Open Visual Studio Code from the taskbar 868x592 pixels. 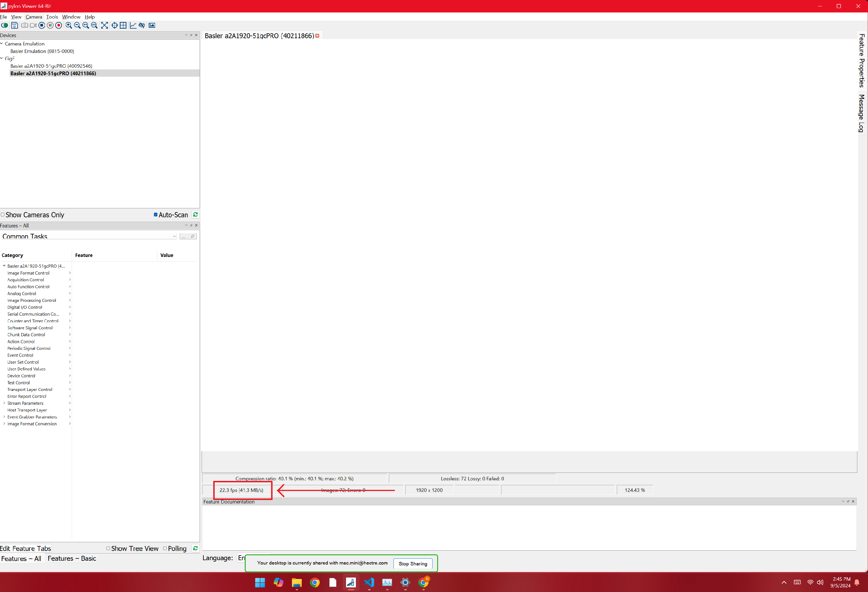point(369,582)
